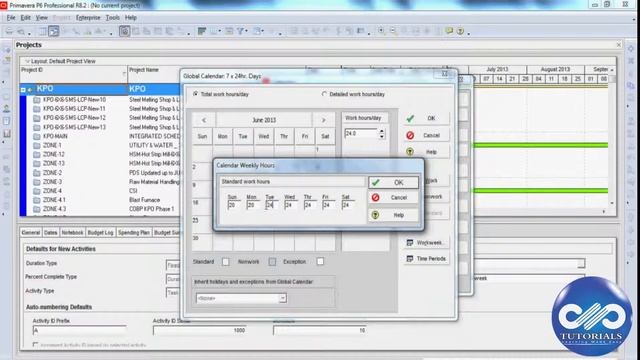
Task: Select the KPO-MAIN project row text
Action: click(x=55, y=136)
